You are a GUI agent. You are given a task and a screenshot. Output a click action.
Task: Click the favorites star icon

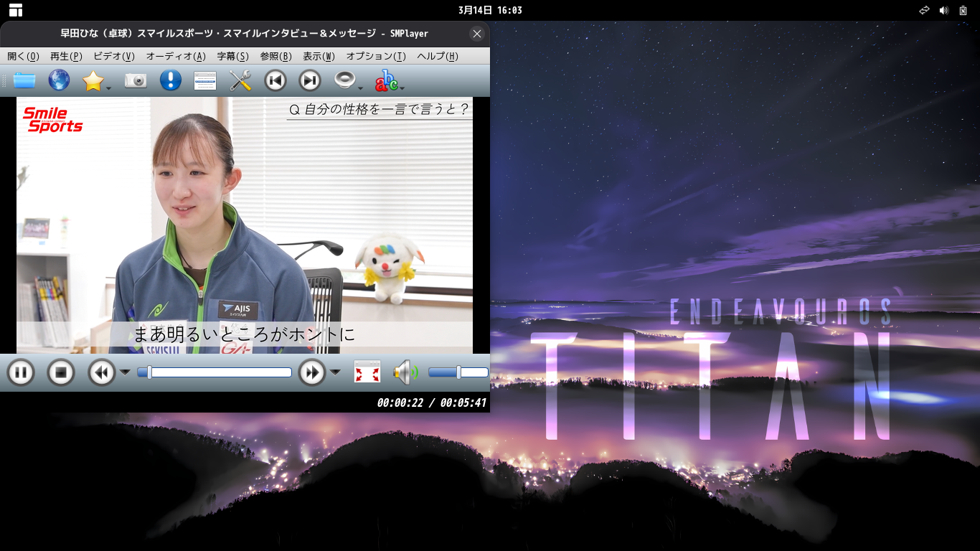pyautogui.click(x=93, y=81)
